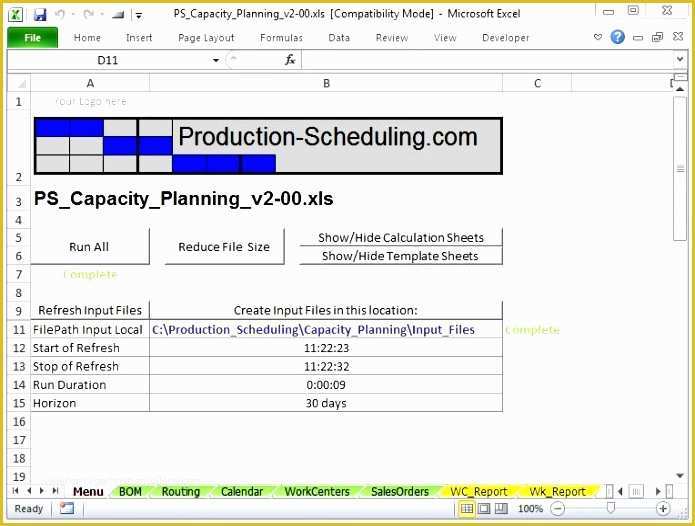
Task: Switch to Page Break Preview icon
Action: click(501, 509)
